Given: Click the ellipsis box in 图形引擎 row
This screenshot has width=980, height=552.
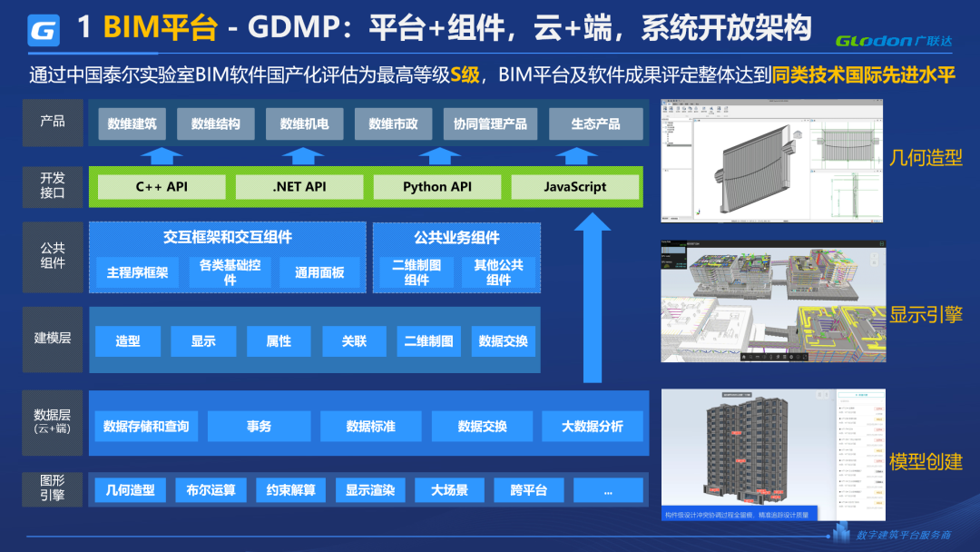Looking at the screenshot, I should pyautogui.click(x=608, y=490).
